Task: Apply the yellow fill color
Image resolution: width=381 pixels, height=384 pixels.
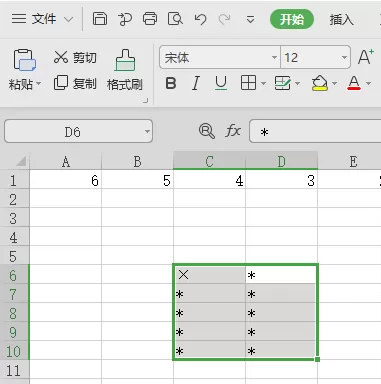Action: 320,83
